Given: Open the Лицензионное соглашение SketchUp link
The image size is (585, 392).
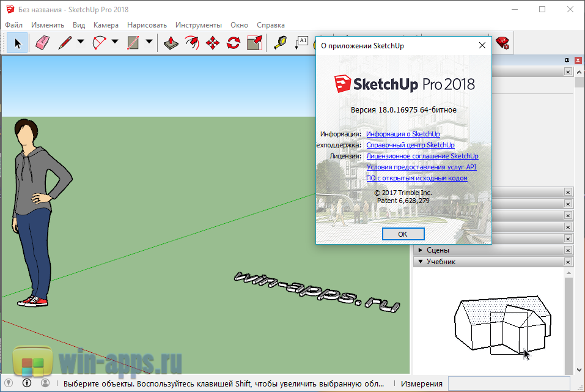Looking at the screenshot, I should pyautogui.click(x=422, y=156).
